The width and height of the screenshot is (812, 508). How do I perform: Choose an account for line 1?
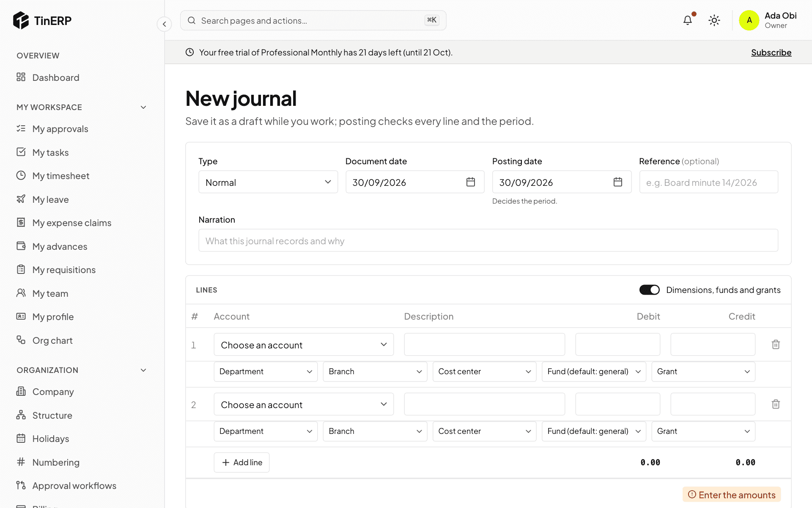click(304, 345)
